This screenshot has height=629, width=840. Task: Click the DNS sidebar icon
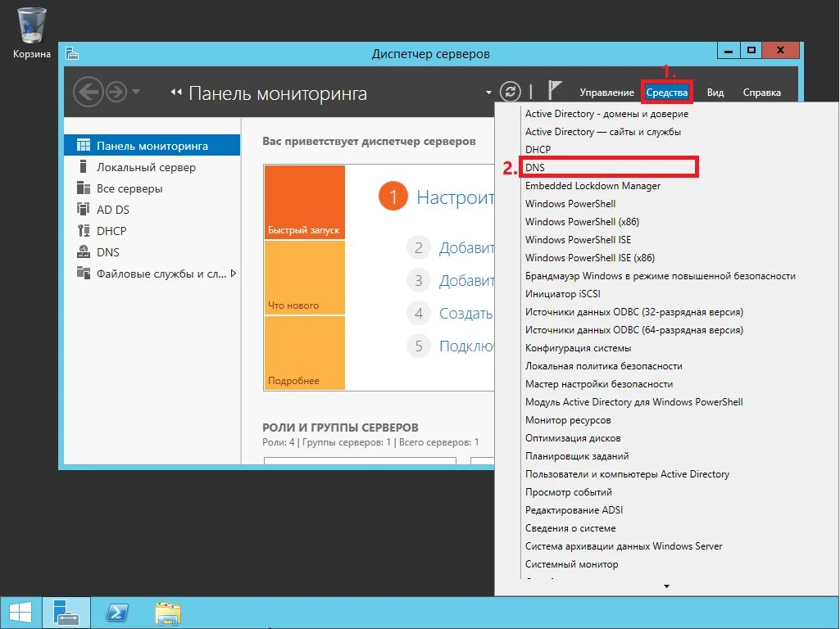84,251
